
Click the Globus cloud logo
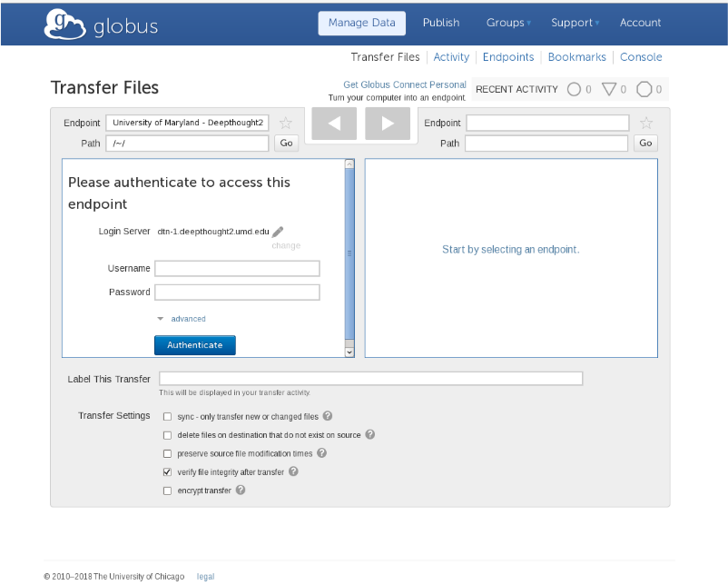tap(64, 25)
